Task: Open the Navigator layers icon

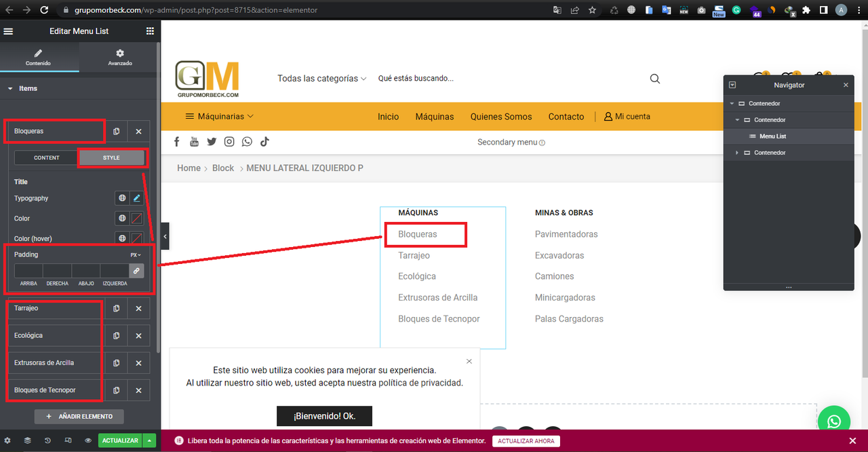Action: click(x=28, y=440)
